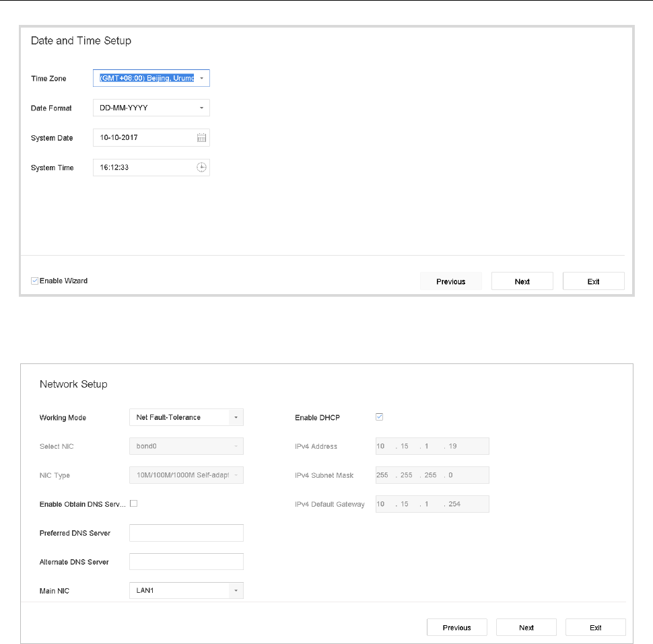The width and height of the screenshot is (653, 644).
Task: Open the Select NIC bond0 dropdown
Action: click(x=236, y=446)
